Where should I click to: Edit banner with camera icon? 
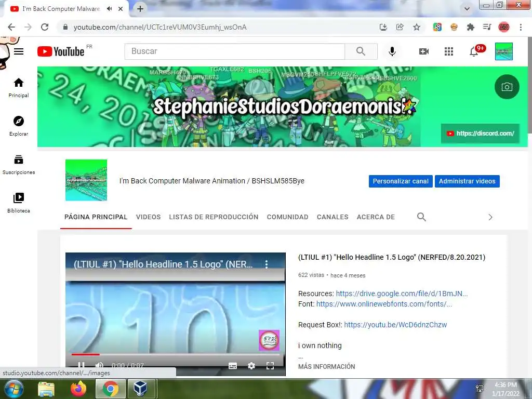[x=507, y=87]
